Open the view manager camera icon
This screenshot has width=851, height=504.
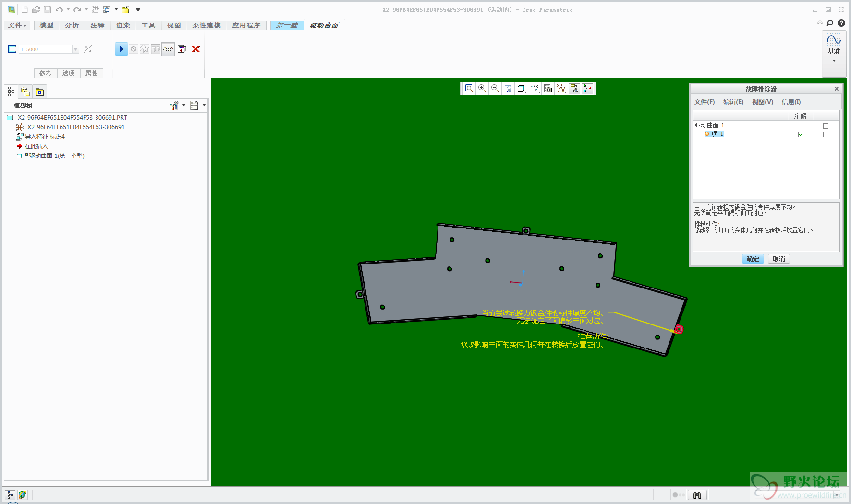coord(548,88)
